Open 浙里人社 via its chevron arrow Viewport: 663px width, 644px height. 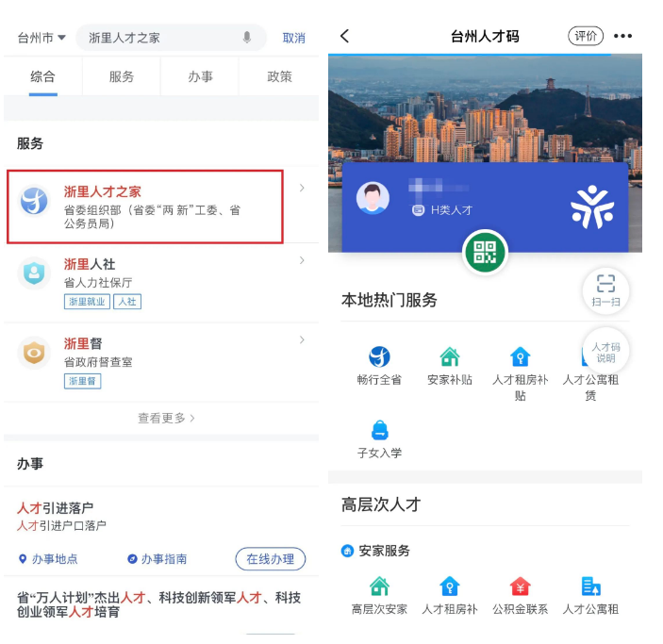tap(302, 260)
